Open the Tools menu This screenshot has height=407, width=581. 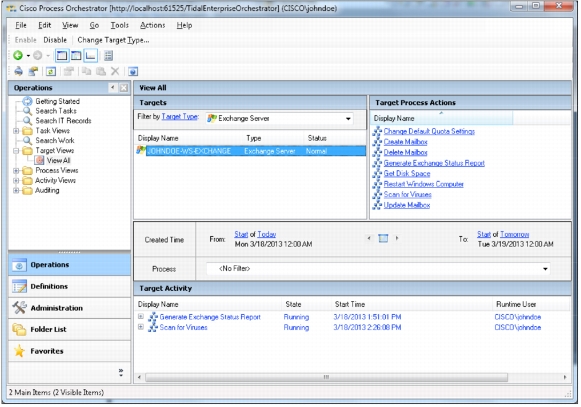(x=120, y=25)
